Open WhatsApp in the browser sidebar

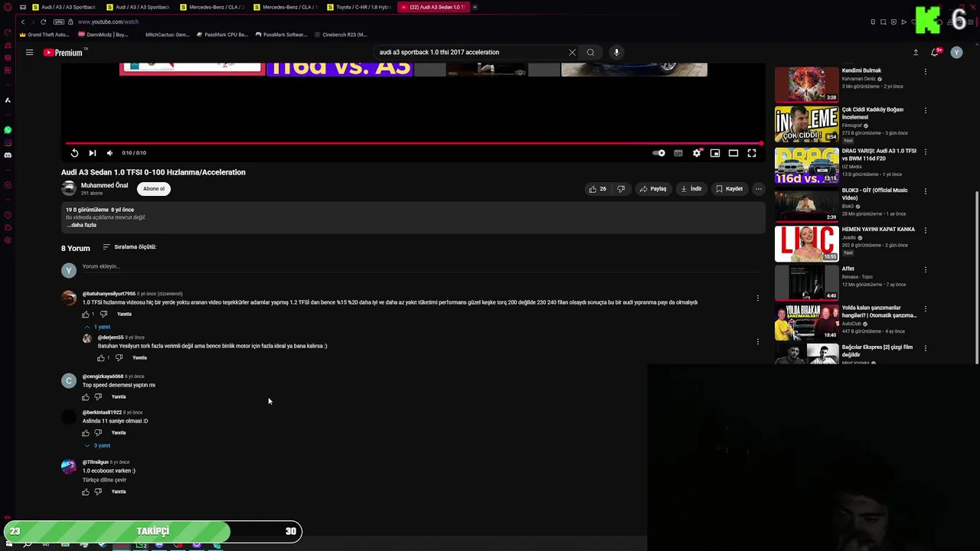point(8,130)
